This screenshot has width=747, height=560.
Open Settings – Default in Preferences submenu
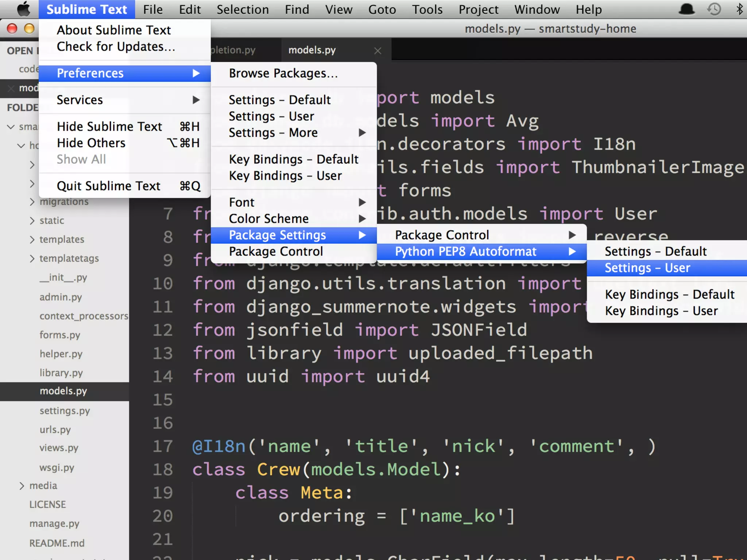pyautogui.click(x=294, y=100)
